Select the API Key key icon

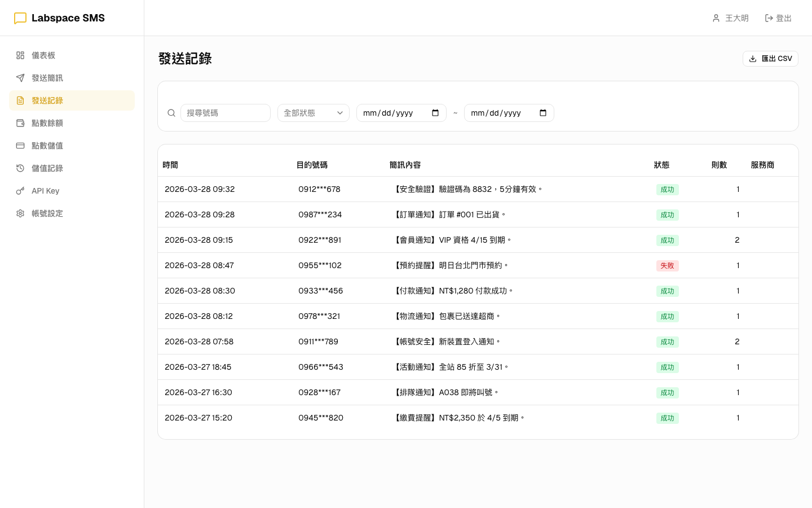point(20,191)
